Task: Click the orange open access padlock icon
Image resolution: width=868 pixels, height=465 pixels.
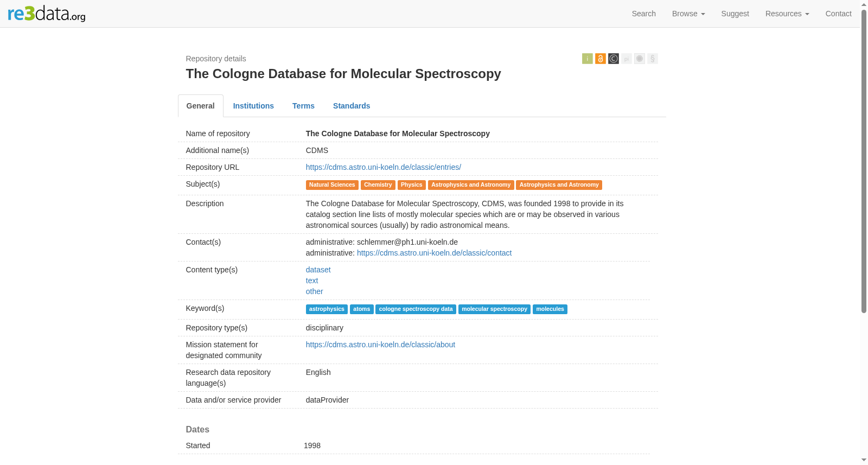Action: [600, 59]
